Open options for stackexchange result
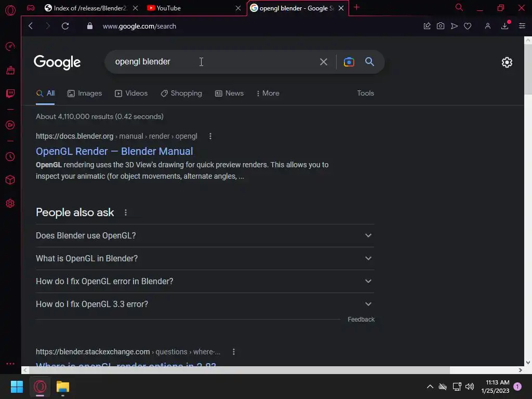532x399 pixels. 234,352
